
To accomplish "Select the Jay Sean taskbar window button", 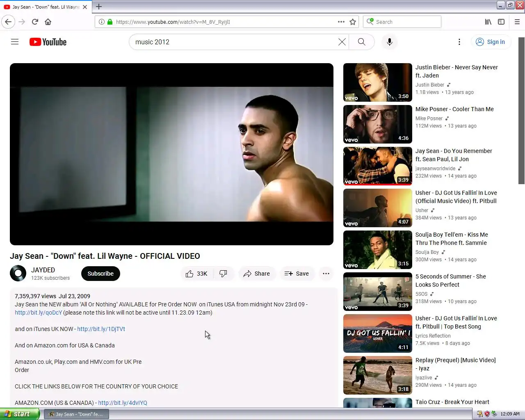I will (x=76, y=414).
